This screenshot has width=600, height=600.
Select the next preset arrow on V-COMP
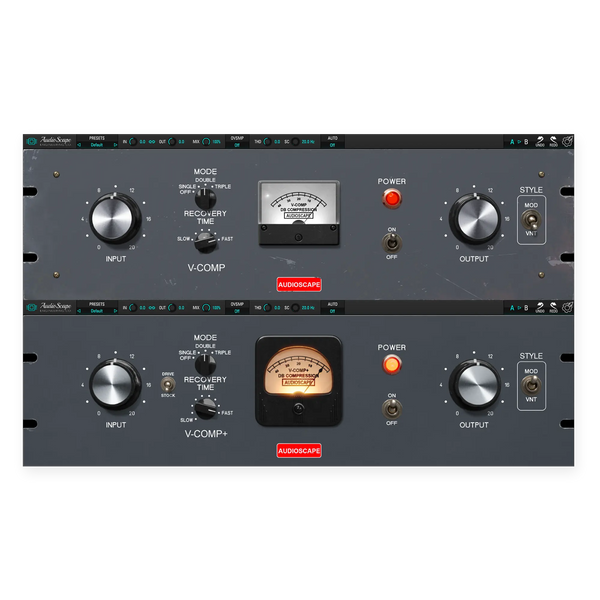pyautogui.click(x=115, y=145)
